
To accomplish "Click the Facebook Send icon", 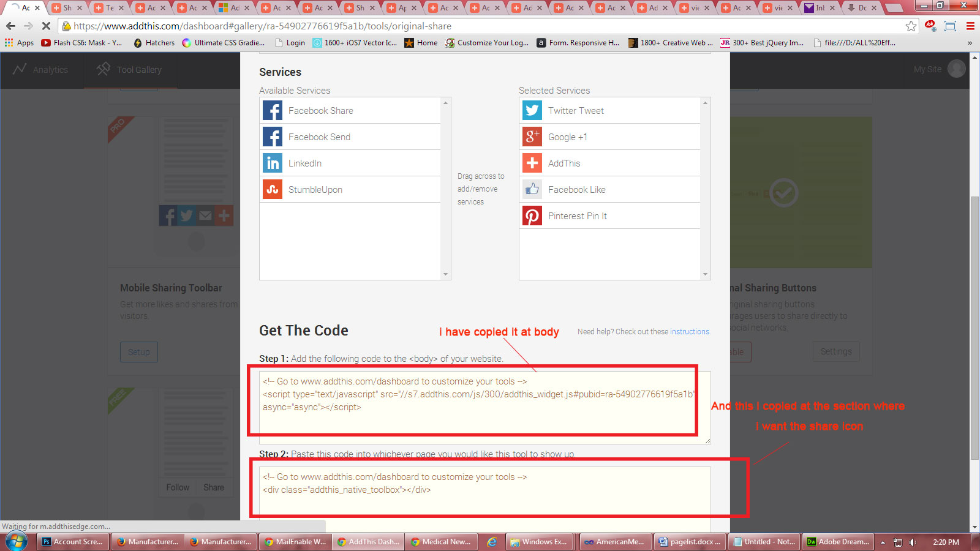I will tap(273, 137).
